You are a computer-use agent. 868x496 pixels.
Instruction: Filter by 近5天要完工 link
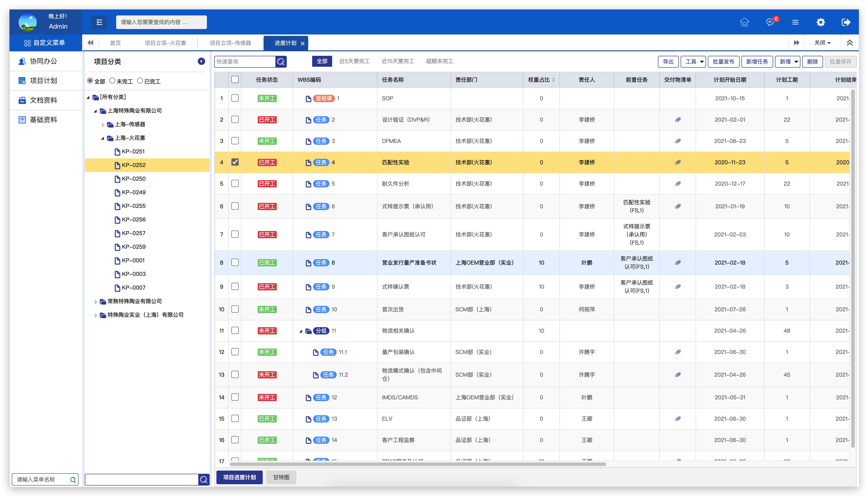coord(354,61)
